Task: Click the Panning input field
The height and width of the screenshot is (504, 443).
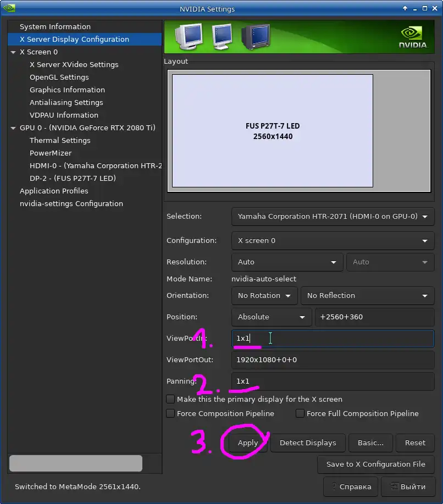Action: [333, 381]
